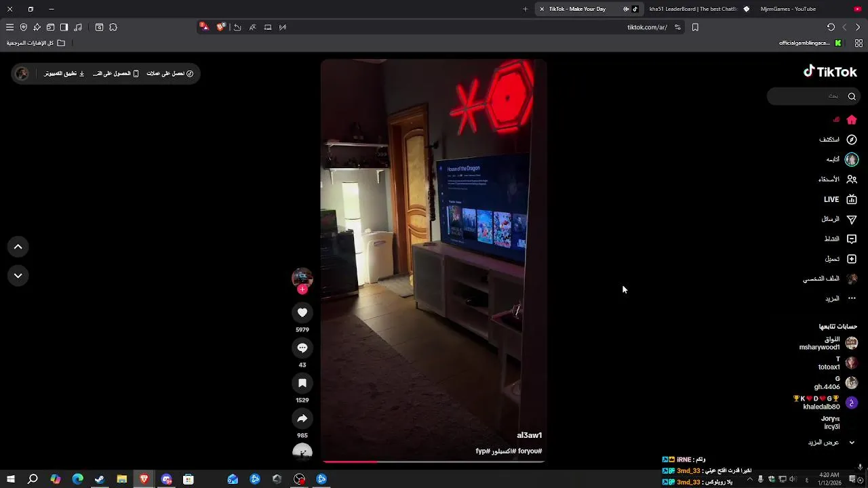The height and width of the screenshot is (488, 868).
Task: Open the browser hamburger menu
Action: [9, 27]
